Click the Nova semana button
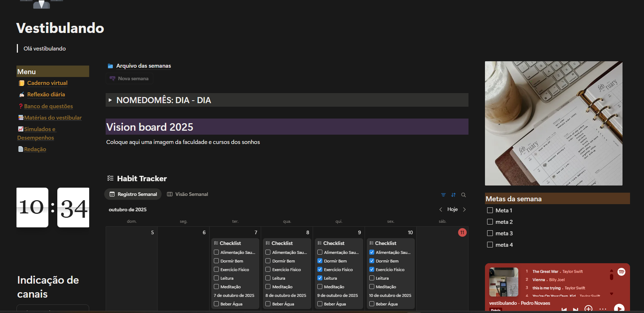Image resolution: width=644 pixels, height=313 pixels. tap(129, 78)
